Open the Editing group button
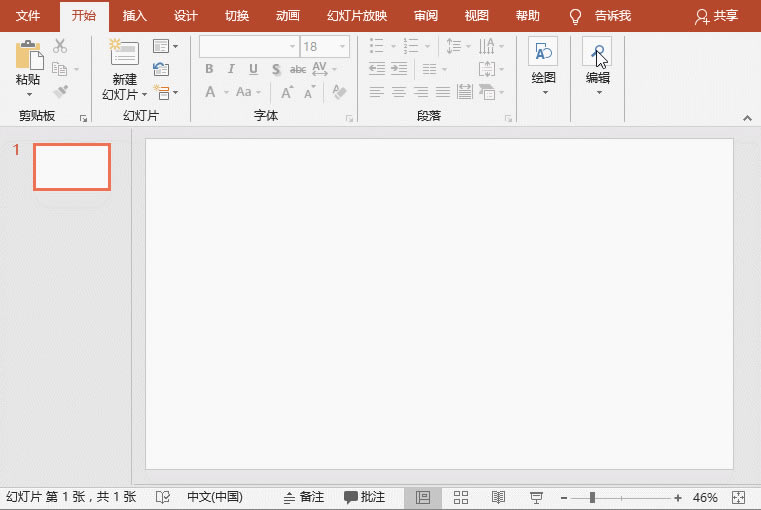Image resolution: width=761 pixels, height=510 pixels. click(597, 60)
